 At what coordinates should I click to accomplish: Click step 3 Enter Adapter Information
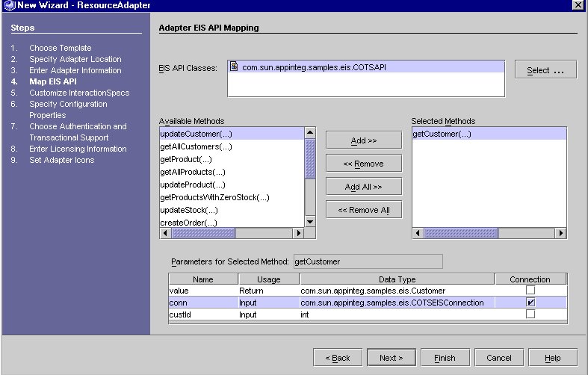click(x=75, y=70)
